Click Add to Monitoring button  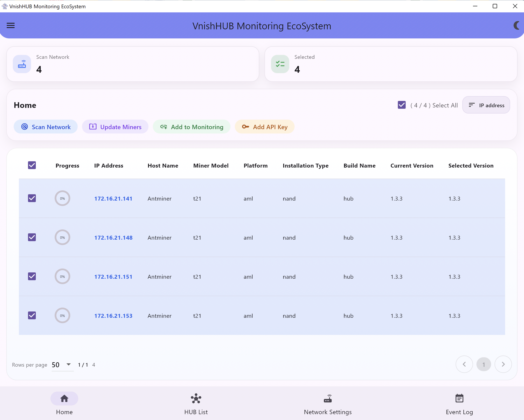pos(191,127)
